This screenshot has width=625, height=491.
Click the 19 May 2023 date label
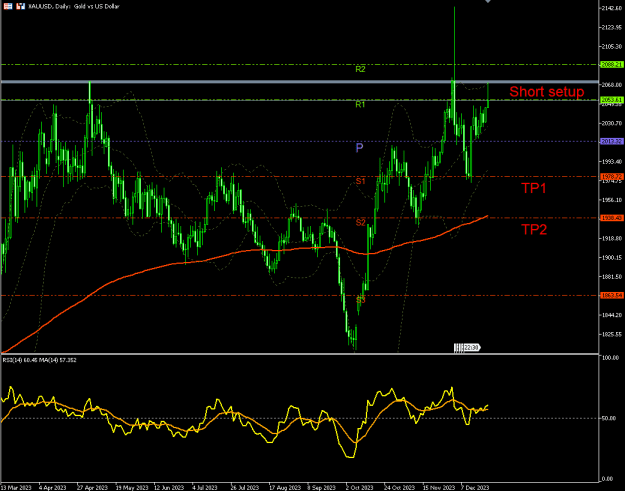(x=132, y=488)
